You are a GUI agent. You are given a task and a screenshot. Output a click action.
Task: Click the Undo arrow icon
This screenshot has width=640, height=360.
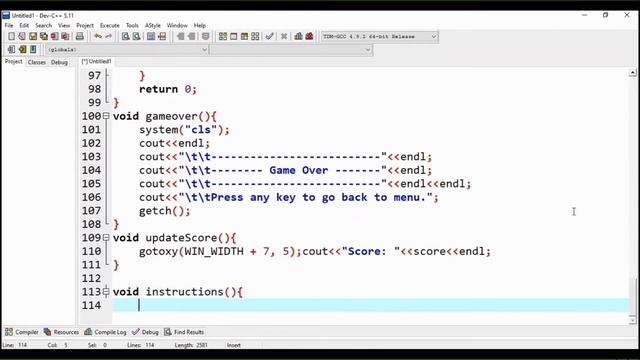pos(98,36)
